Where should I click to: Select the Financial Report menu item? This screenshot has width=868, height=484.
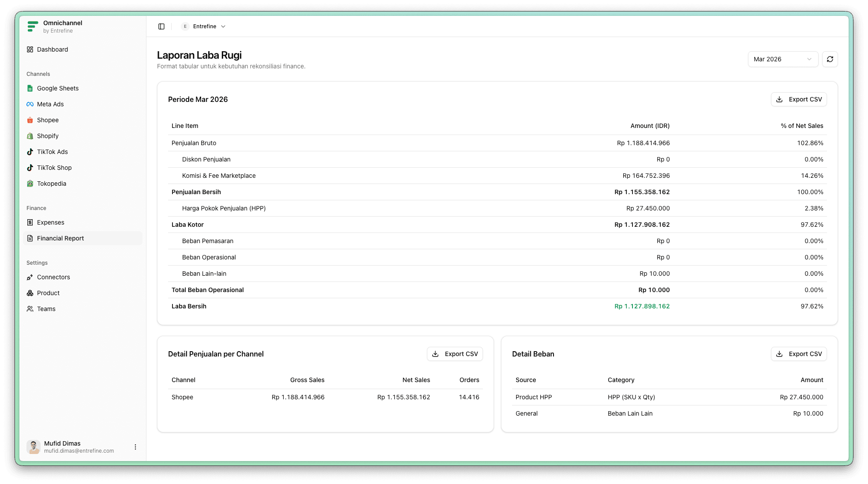coord(60,238)
